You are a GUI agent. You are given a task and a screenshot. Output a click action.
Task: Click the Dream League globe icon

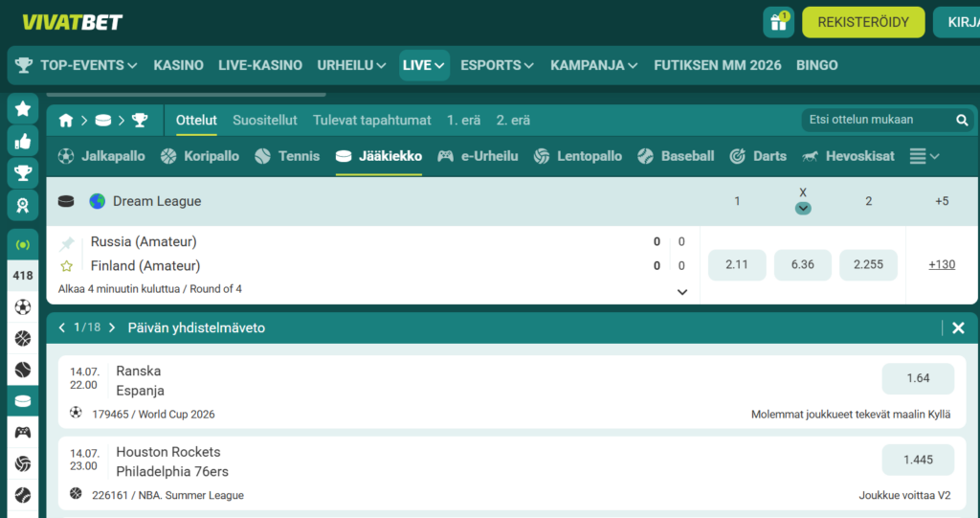[97, 201]
